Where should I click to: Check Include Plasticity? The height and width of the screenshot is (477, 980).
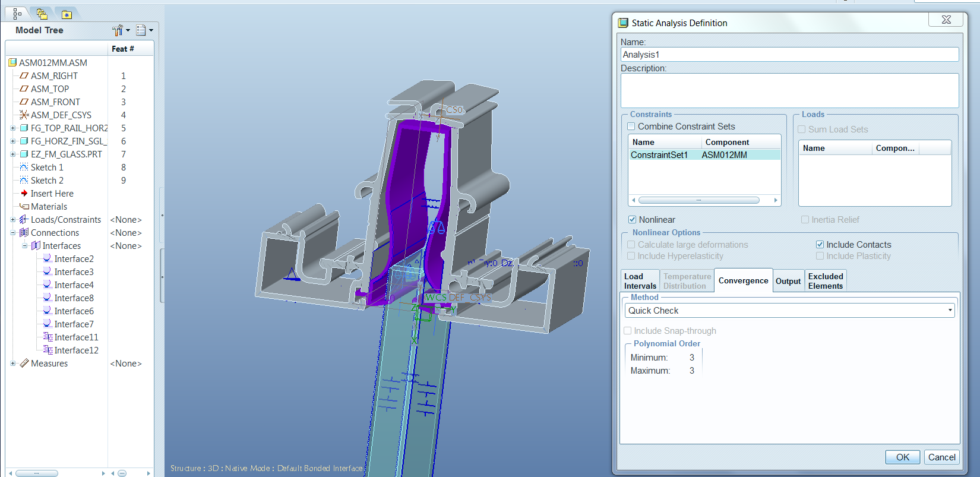(x=820, y=256)
